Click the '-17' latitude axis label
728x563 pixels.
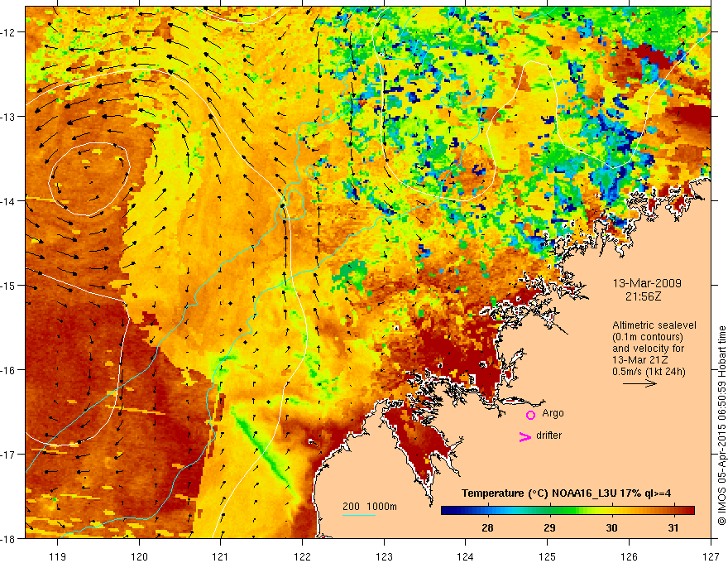tap(8, 454)
